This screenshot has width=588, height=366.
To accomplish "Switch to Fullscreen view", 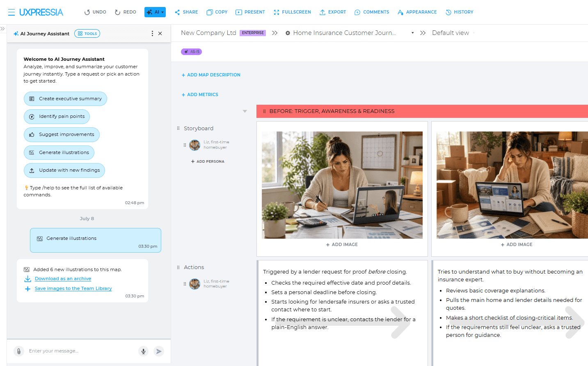I will point(292,12).
